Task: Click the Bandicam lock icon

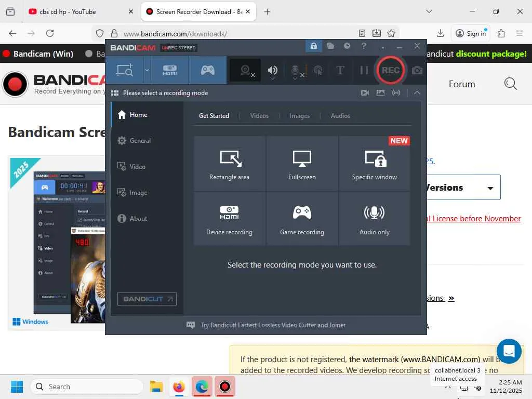Action: tap(313, 46)
